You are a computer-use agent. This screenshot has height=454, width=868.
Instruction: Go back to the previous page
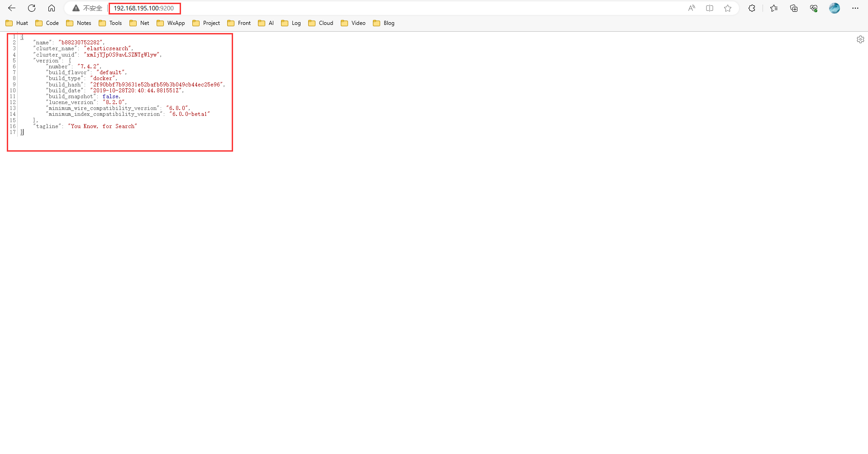[x=12, y=8]
